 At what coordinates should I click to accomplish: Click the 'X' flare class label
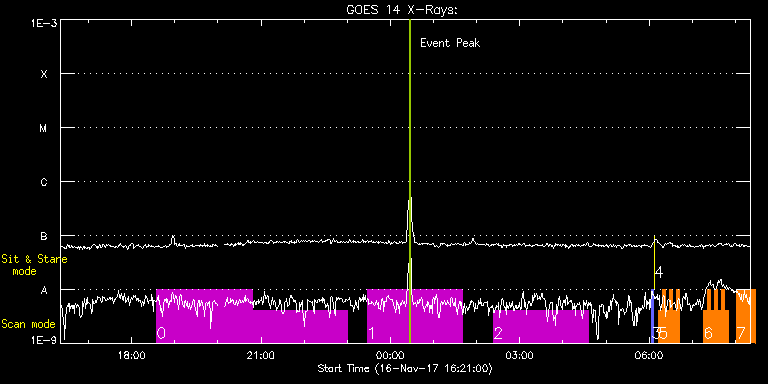click(44, 74)
